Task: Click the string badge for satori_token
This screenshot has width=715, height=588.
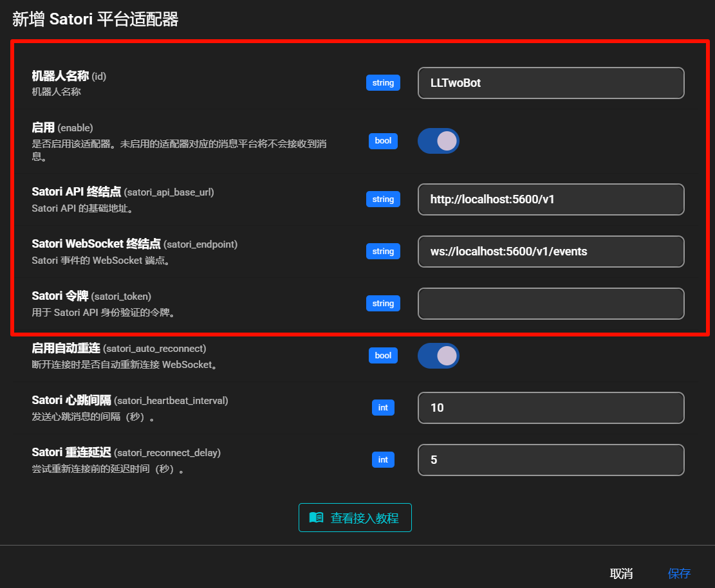Action: [x=383, y=304]
